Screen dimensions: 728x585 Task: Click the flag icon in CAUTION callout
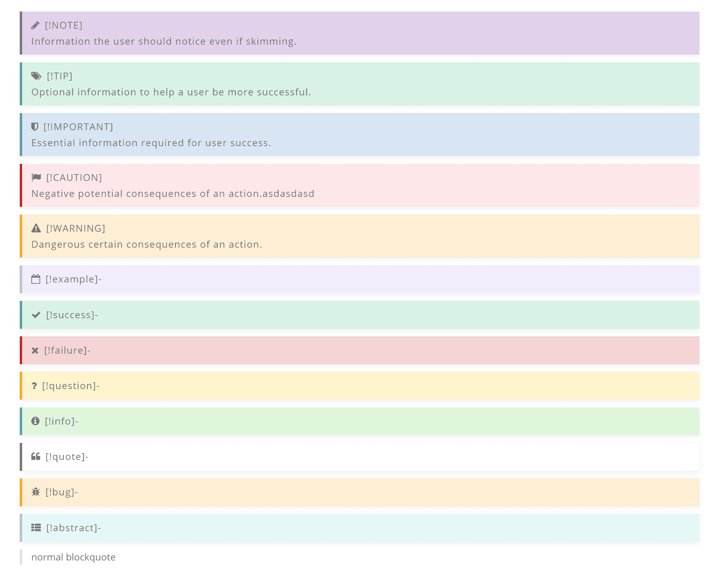(36, 178)
